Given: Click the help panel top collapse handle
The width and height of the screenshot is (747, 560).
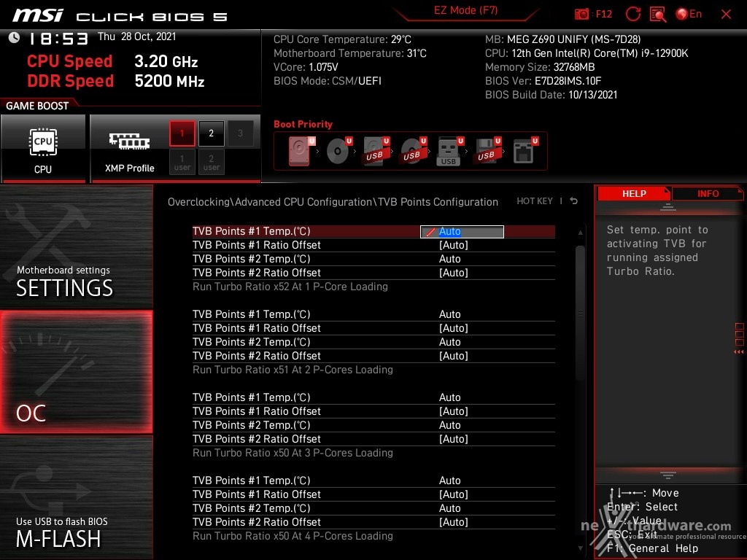Looking at the screenshot, I should pyautogui.click(x=668, y=206).
